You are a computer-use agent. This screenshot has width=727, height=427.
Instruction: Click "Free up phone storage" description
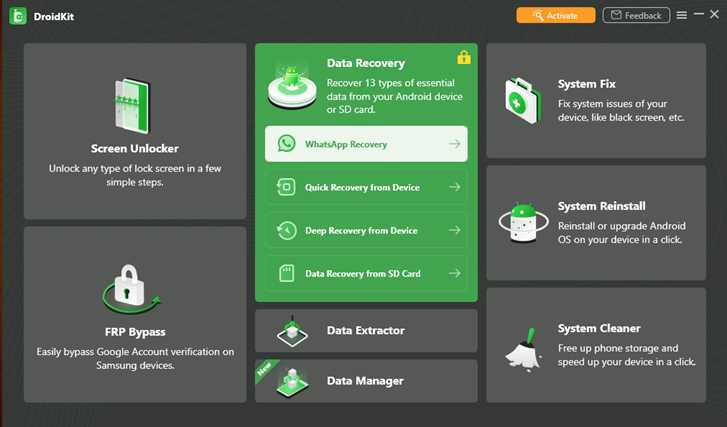point(626,355)
